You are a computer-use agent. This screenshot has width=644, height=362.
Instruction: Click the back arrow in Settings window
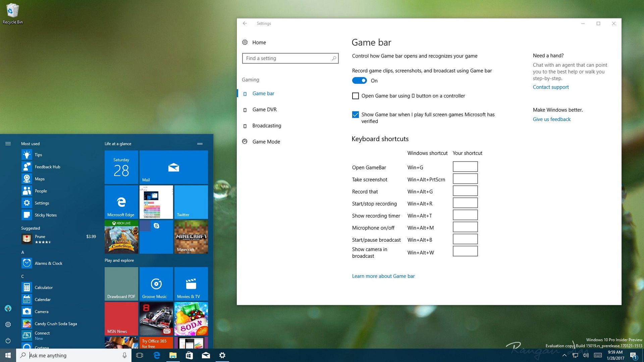245,23
